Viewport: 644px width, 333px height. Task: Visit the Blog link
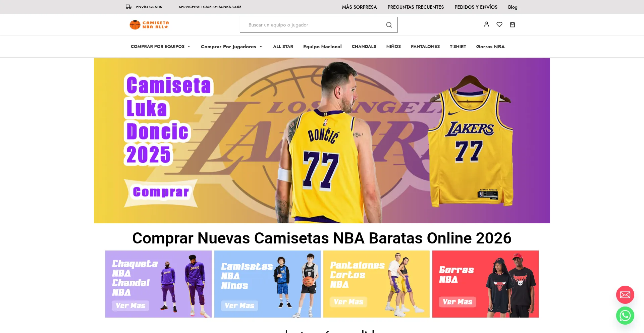513,7
